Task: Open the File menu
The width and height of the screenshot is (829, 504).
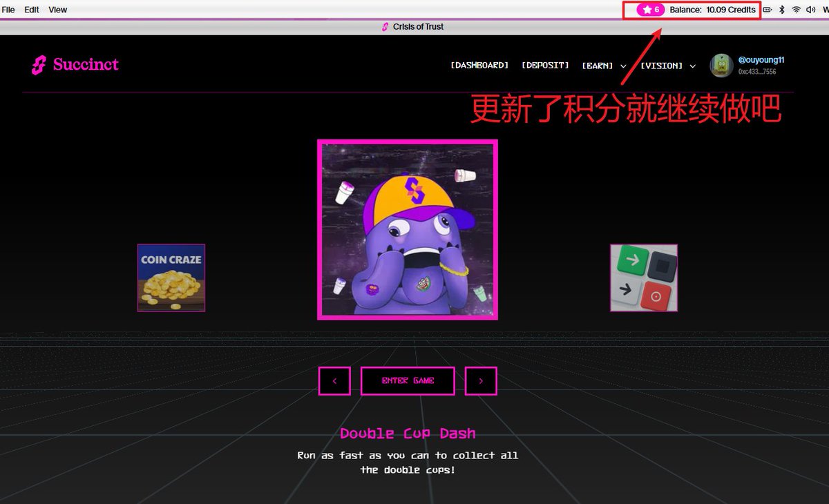Action: 8,10
